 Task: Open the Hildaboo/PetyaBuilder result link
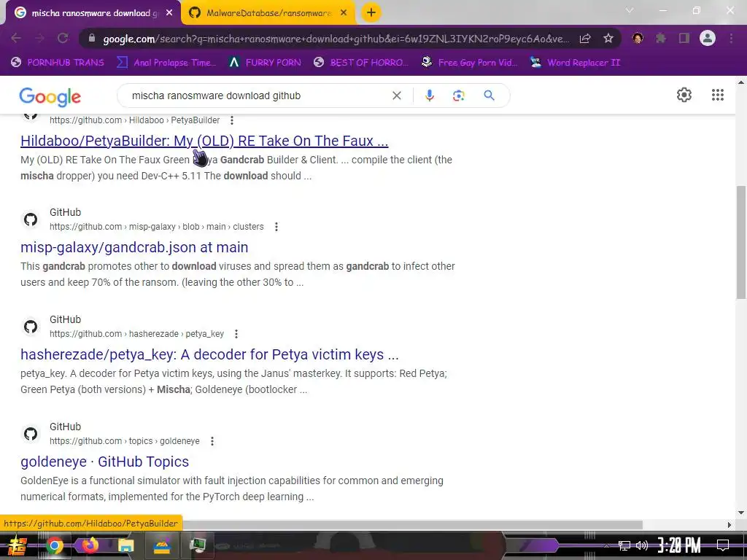[x=204, y=141]
